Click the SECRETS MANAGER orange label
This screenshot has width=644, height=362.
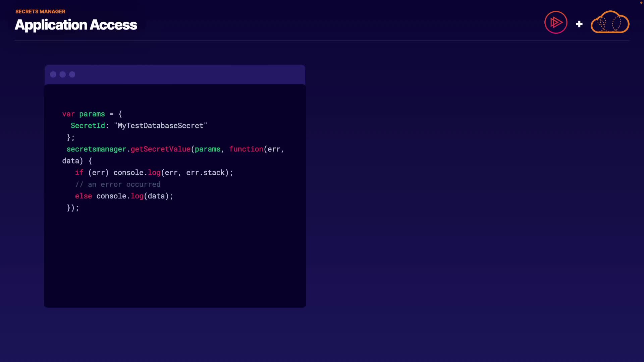40,11
